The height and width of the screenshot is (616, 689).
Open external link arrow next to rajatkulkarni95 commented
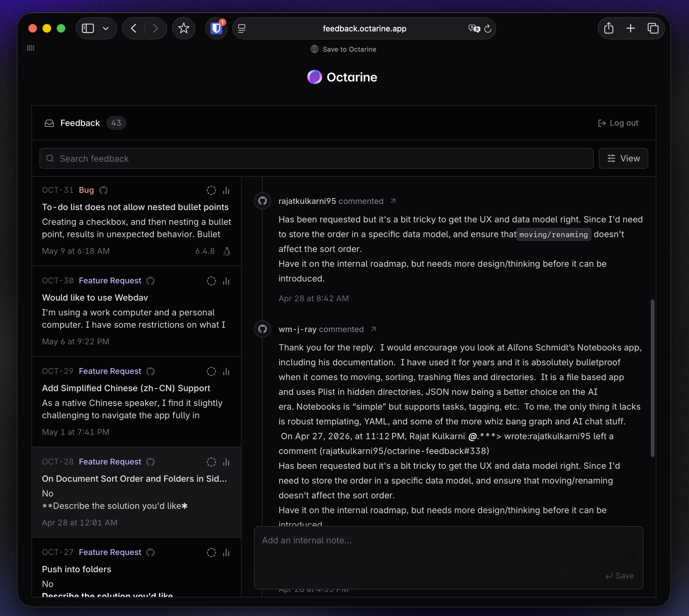pyautogui.click(x=393, y=201)
